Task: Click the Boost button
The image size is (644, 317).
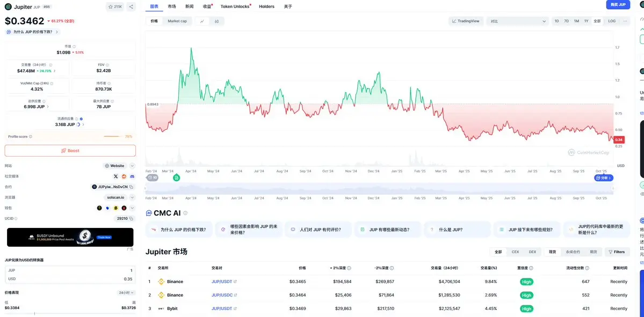Action: pyautogui.click(x=70, y=151)
